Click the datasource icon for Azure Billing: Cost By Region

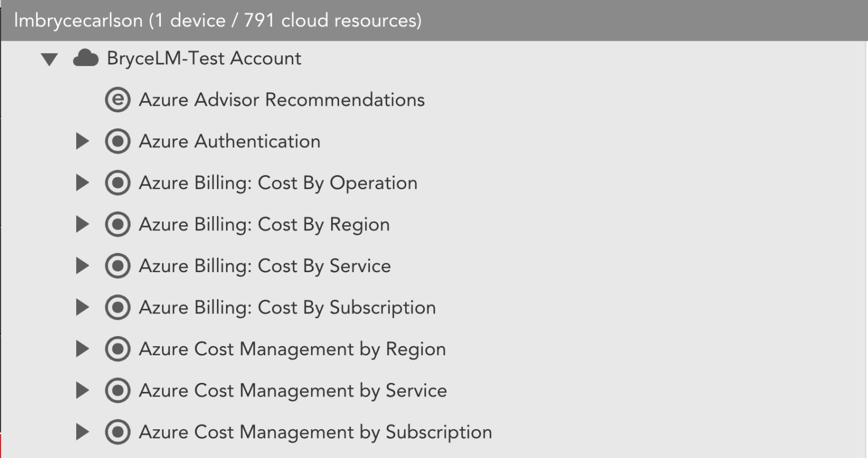coord(118,224)
